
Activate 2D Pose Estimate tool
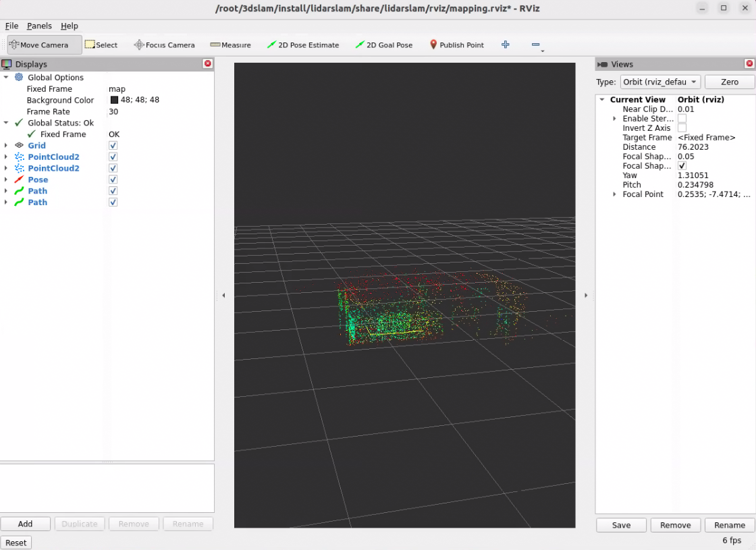tap(303, 45)
